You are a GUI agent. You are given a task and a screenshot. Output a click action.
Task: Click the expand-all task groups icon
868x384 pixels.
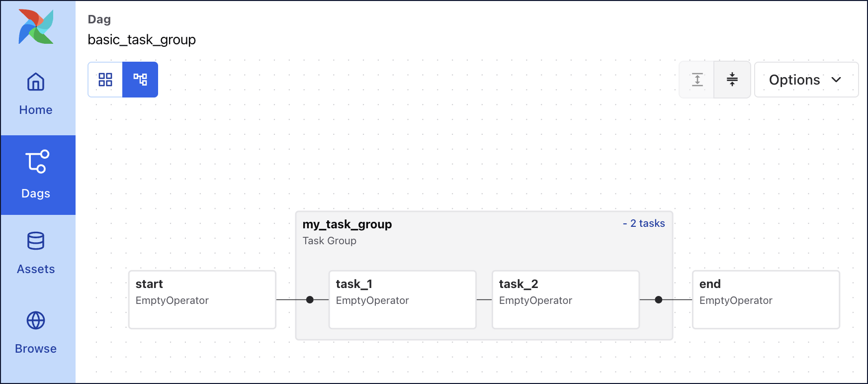coord(697,80)
